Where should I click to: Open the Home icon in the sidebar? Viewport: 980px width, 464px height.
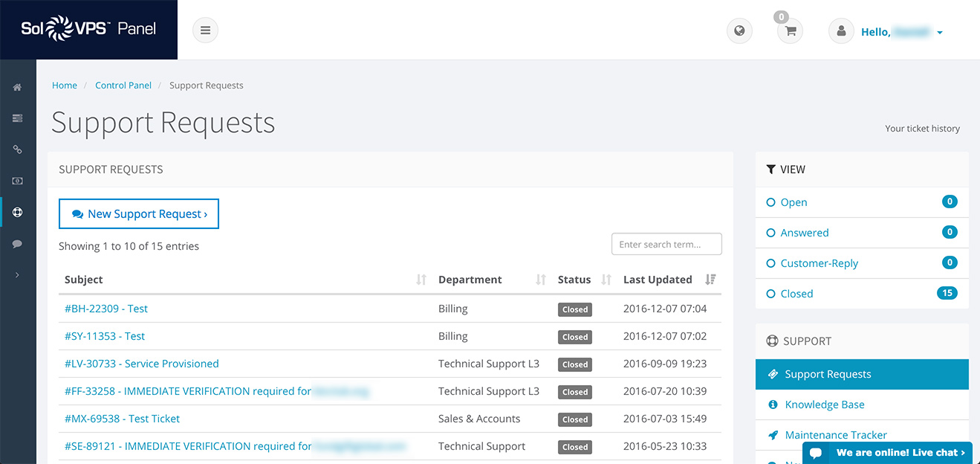point(16,86)
